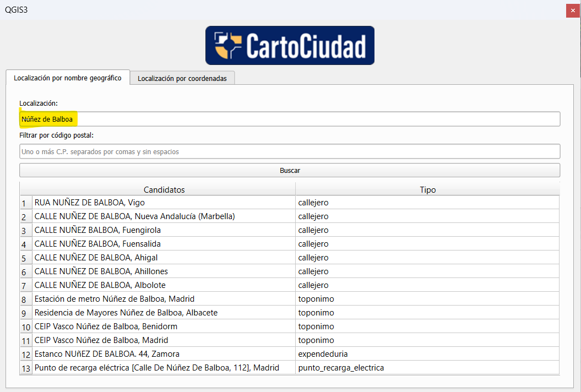Screen dimensions: 581x392
Task: Select CEIP Vasco Núñez de Balboa, Benidorm
Action: 164,326
